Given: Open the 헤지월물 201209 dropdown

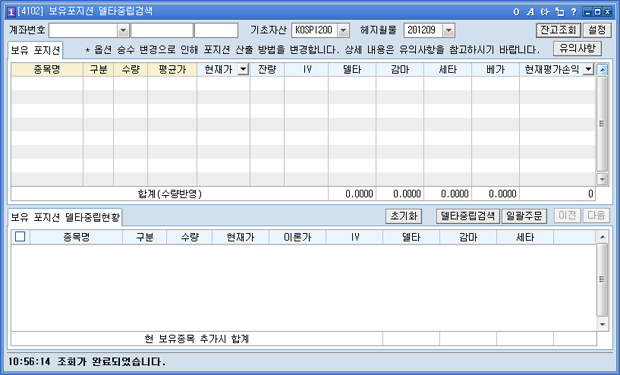Looking at the screenshot, I should (x=448, y=30).
